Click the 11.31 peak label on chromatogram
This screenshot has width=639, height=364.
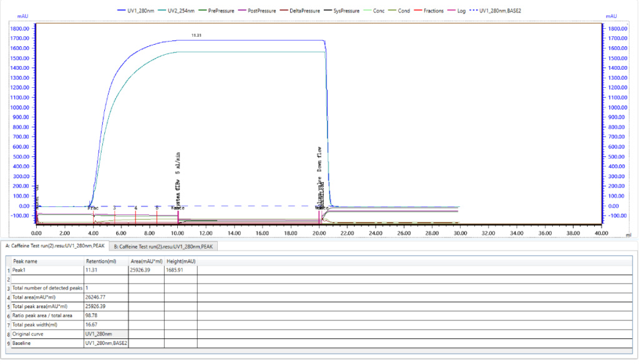tap(196, 36)
